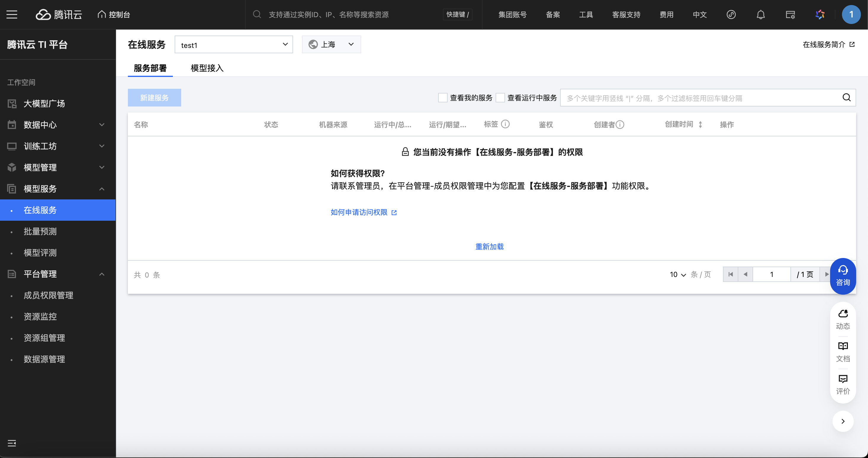The image size is (868, 458).
Task: Expand 数据中心 sidebar section
Action: 57,125
